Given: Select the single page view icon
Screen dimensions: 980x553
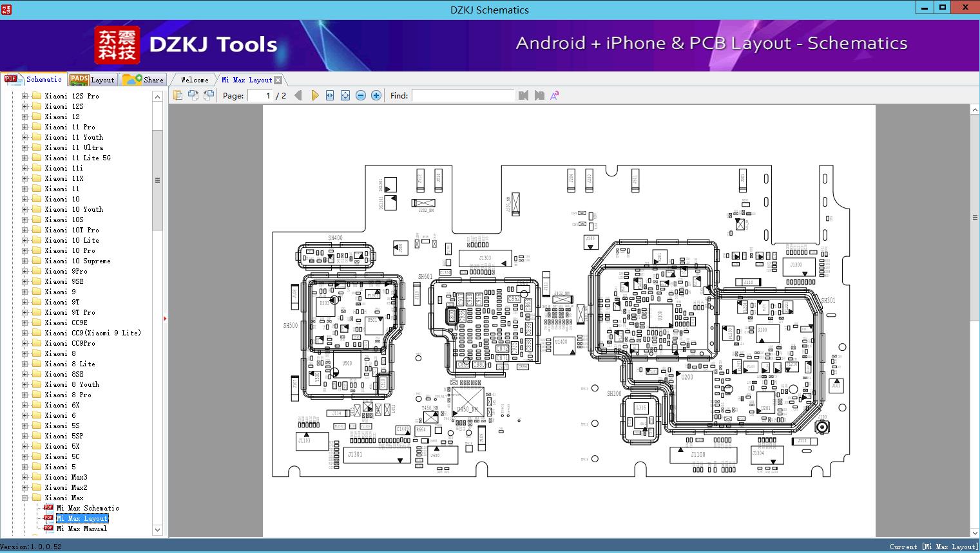Looking at the screenshot, I should [x=178, y=95].
